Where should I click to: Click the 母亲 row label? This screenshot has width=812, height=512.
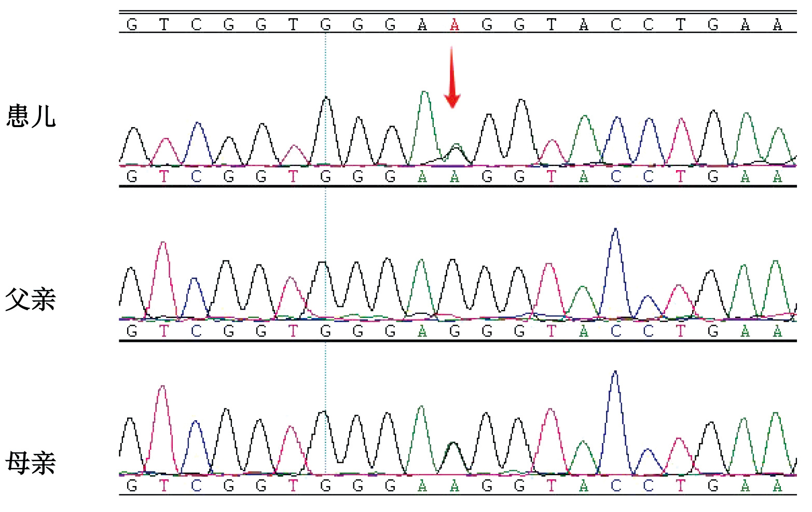click(x=31, y=462)
